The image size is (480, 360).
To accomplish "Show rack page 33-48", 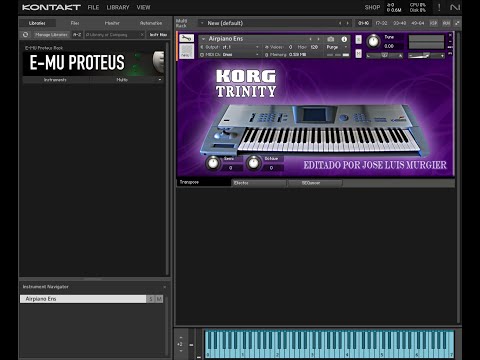I will point(399,23).
